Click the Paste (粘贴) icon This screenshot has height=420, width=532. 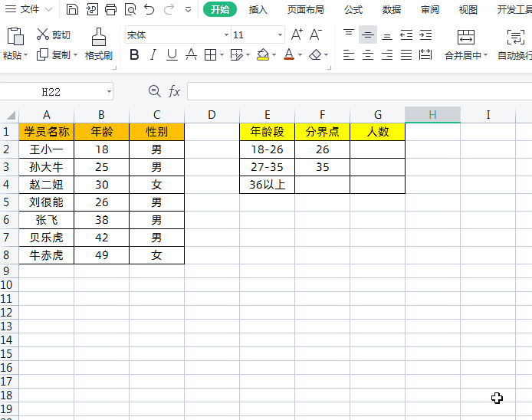click(x=15, y=36)
